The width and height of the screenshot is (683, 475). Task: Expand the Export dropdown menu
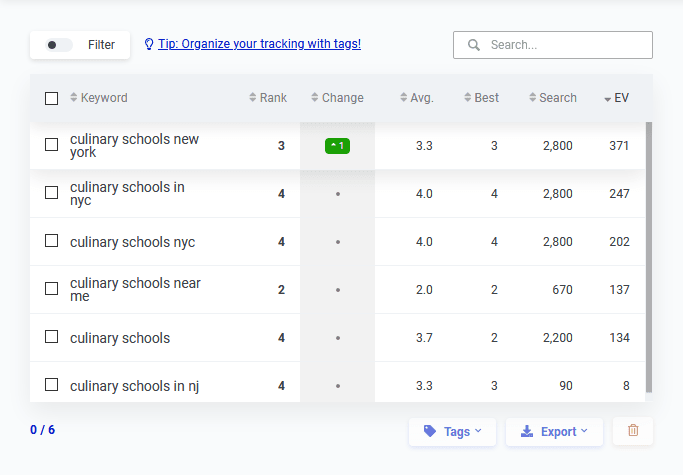click(x=554, y=432)
